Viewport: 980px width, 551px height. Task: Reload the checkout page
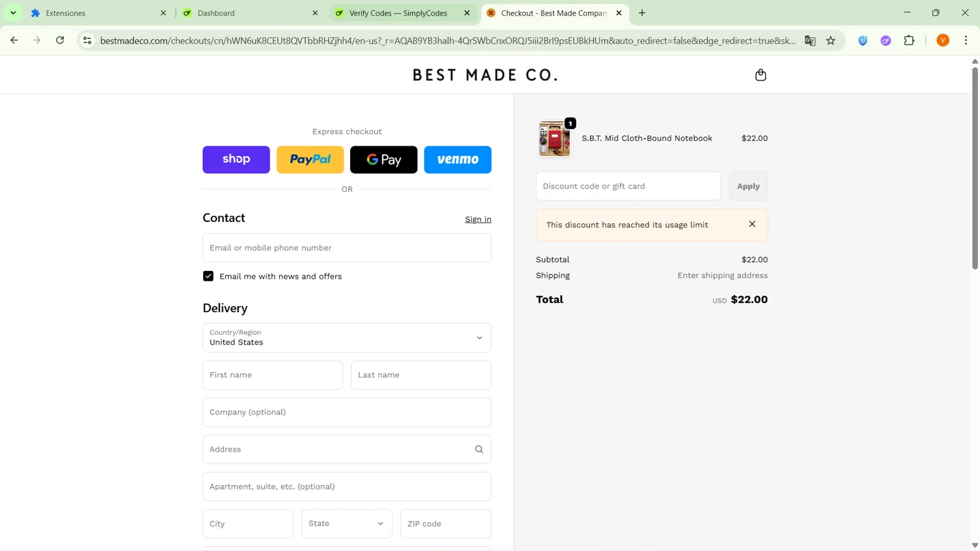[x=60, y=40]
